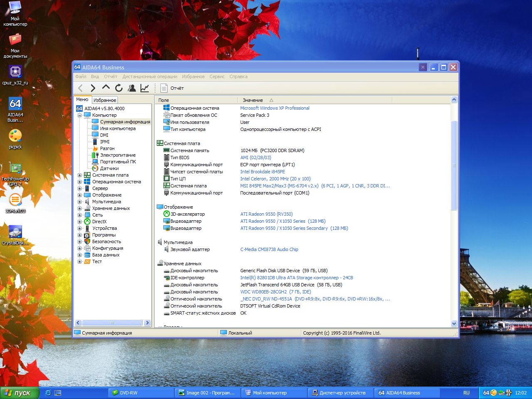Image resolution: width=532 pixels, height=399 pixels.
Task: Open Manage users toolbar icon
Action: [132, 88]
